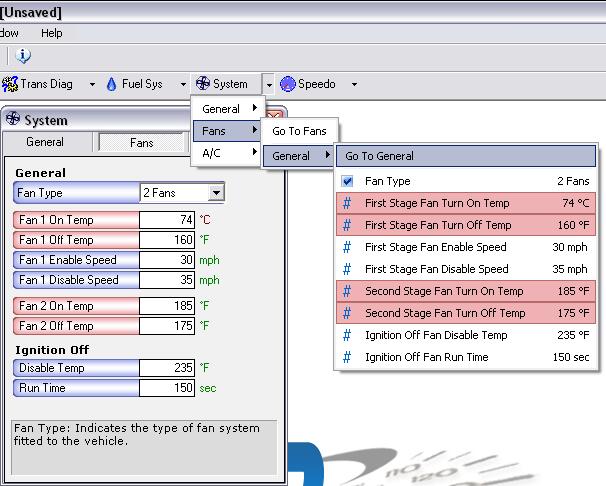Expand the Speedo dropdown arrow

354,85
